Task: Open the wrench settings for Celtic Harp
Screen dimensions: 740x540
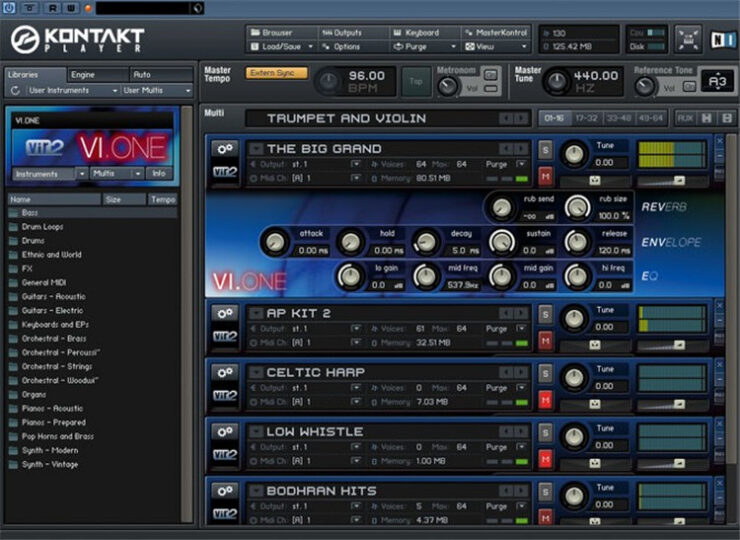Action: tap(225, 372)
